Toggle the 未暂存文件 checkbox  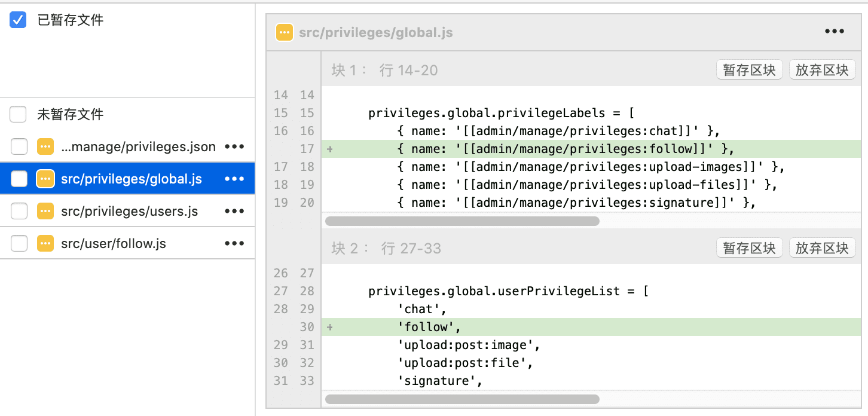[19, 114]
